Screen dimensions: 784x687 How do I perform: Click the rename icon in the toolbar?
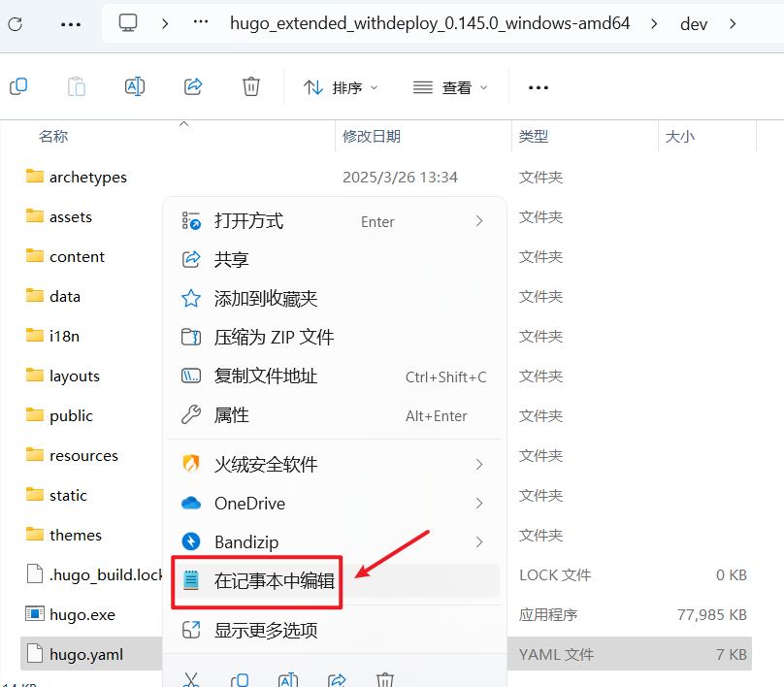pos(135,87)
